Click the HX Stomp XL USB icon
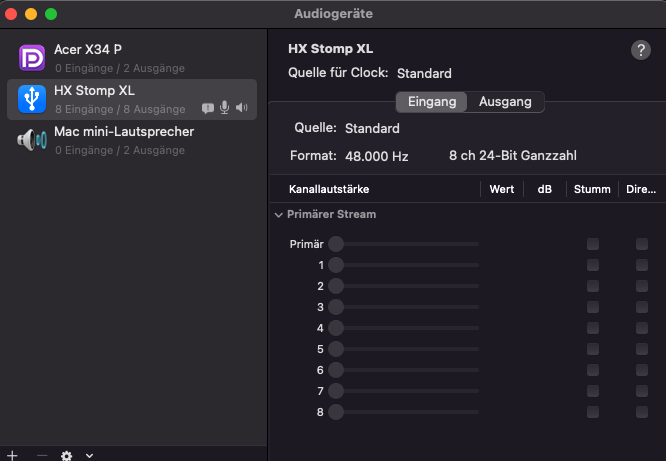666x461 pixels. (x=32, y=99)
